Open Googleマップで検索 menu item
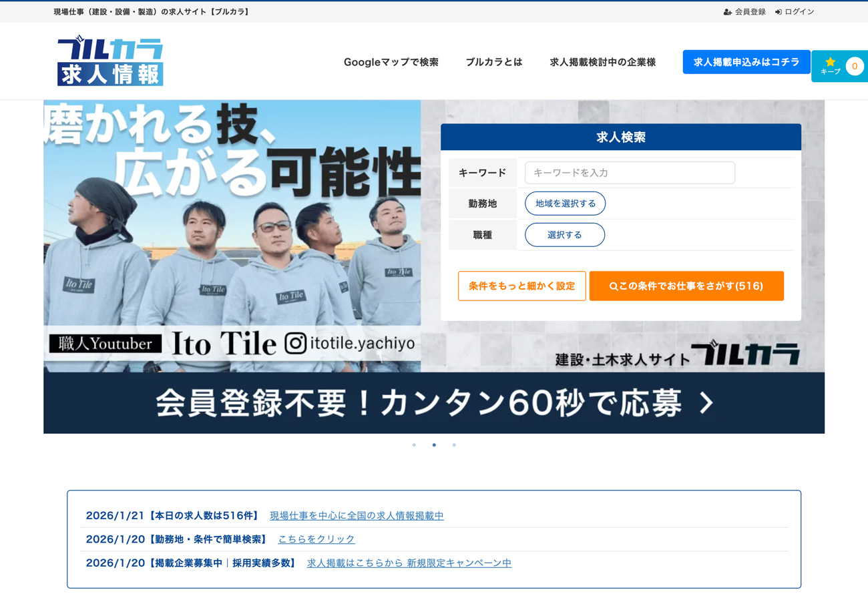Viewport: 868px width, 610px height. tap(391, 62)
